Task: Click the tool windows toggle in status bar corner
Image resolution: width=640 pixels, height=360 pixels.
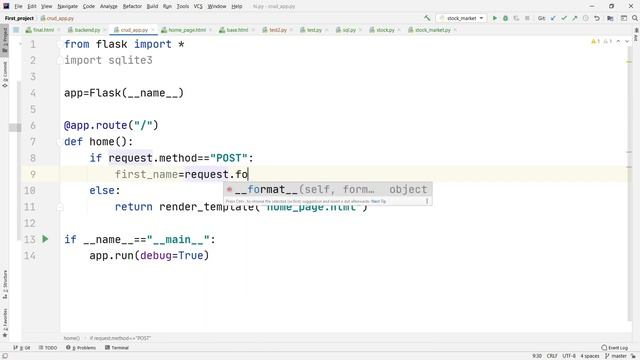Action: (5, 356)
